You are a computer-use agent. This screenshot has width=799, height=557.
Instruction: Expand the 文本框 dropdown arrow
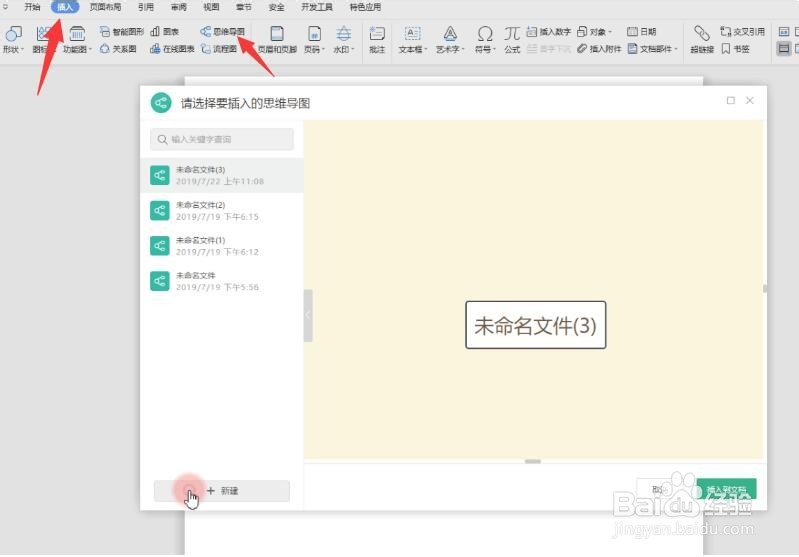tap(425, 49)
